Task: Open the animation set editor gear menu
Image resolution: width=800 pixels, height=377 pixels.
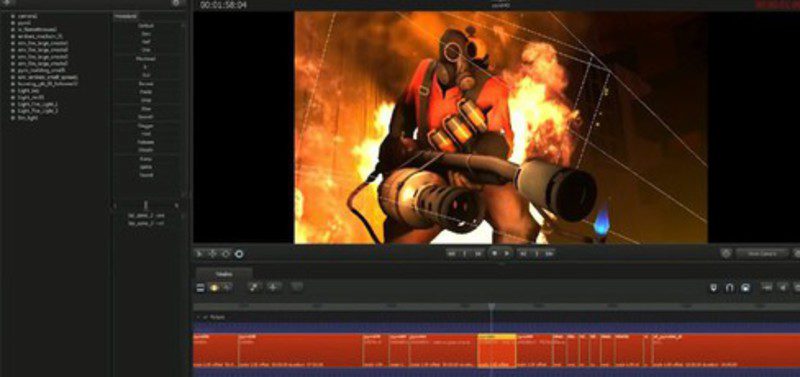Action: [x=176, y=3]
